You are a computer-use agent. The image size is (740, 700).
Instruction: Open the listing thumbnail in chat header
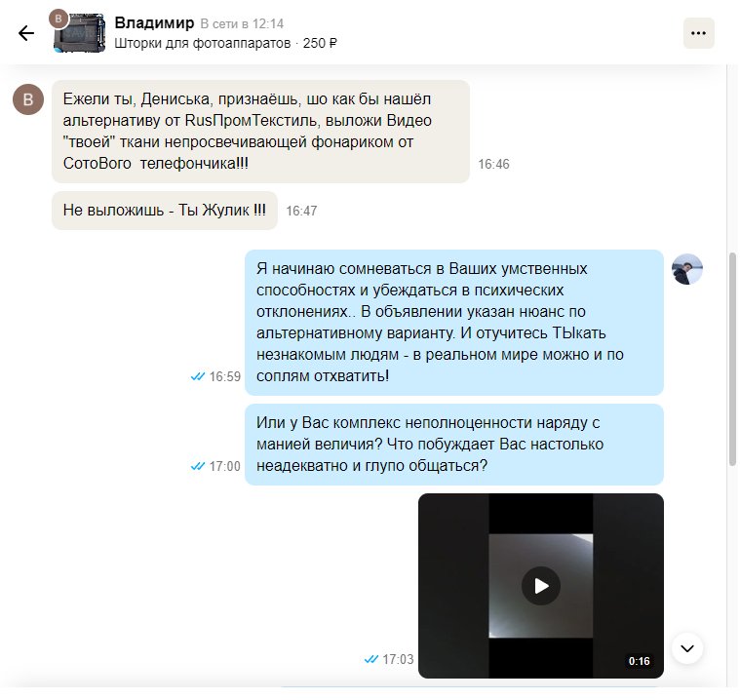coord(79,33)
